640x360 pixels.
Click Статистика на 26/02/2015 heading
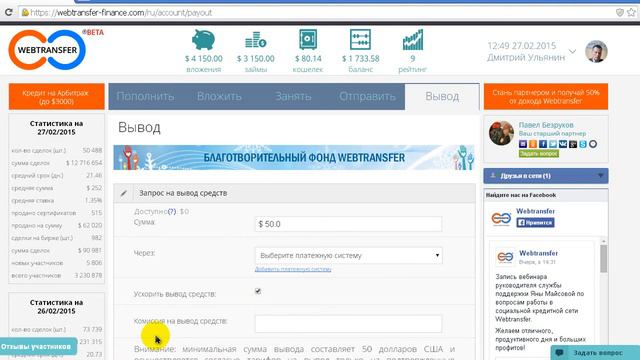(56, 307)
